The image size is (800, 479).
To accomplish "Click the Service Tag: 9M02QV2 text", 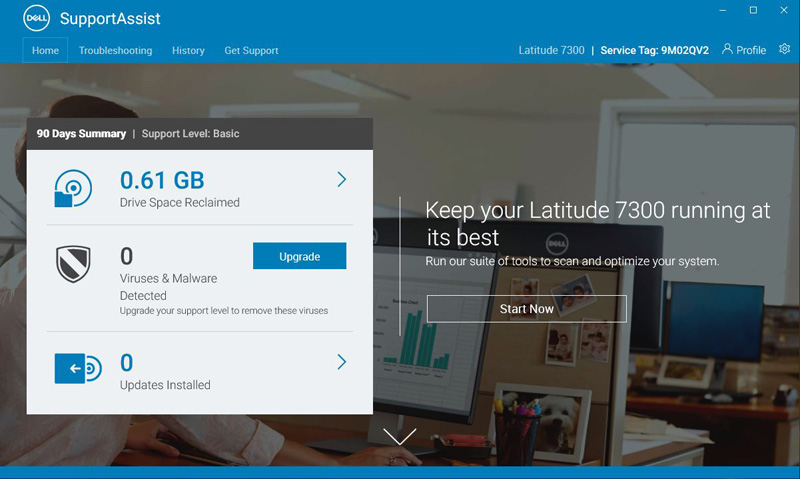I will (x=655, y=50).
